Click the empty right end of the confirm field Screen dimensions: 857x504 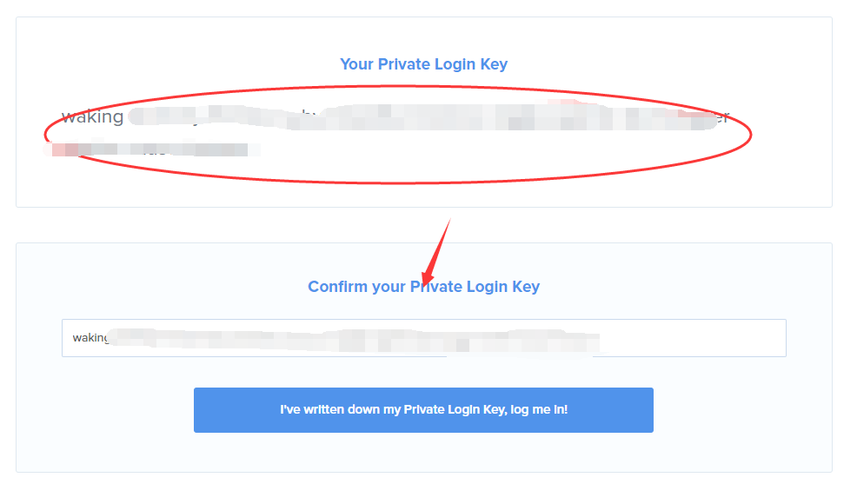[x=695, y=338]
